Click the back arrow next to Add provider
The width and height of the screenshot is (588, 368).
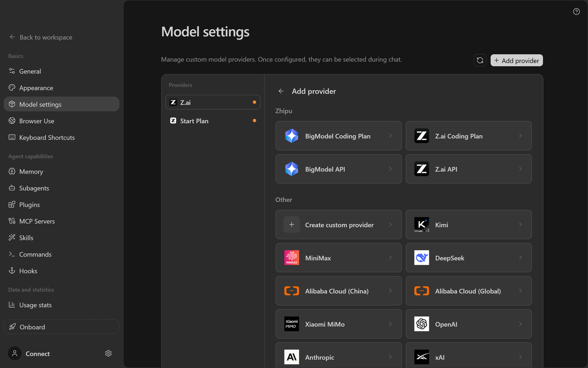[281, 91]
